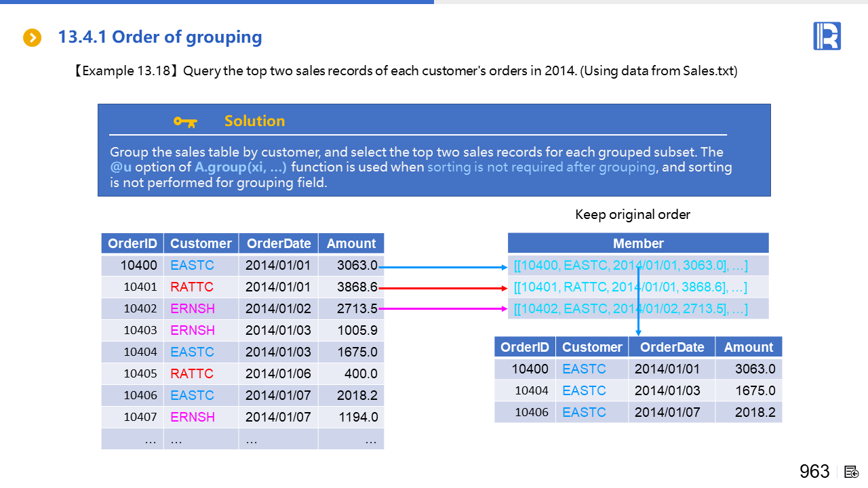This screenshot has height=488, width=868.
Task: Click the blue R logo icon
Action: pos(827,36)
